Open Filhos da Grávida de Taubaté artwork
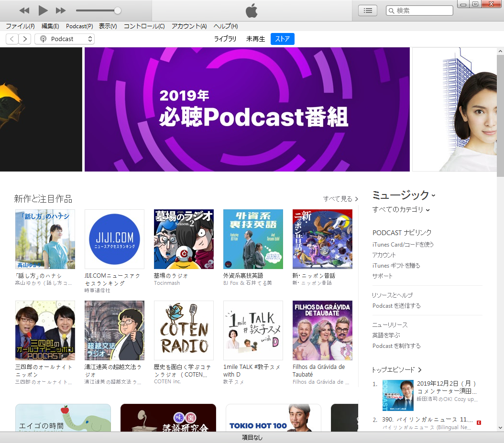 click(322, 330)
